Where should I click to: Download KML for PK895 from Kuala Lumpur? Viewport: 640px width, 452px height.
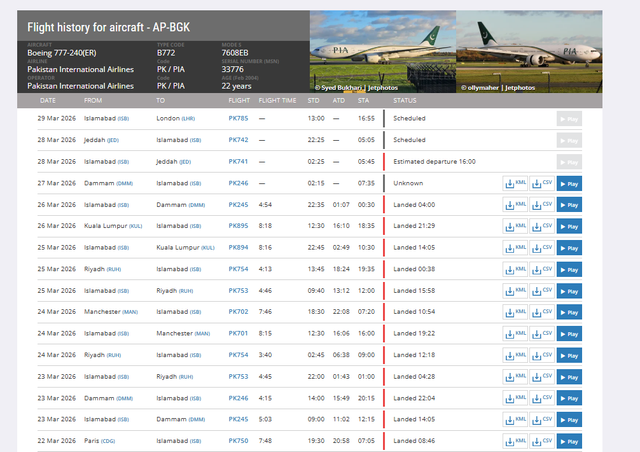coord(515,226)
